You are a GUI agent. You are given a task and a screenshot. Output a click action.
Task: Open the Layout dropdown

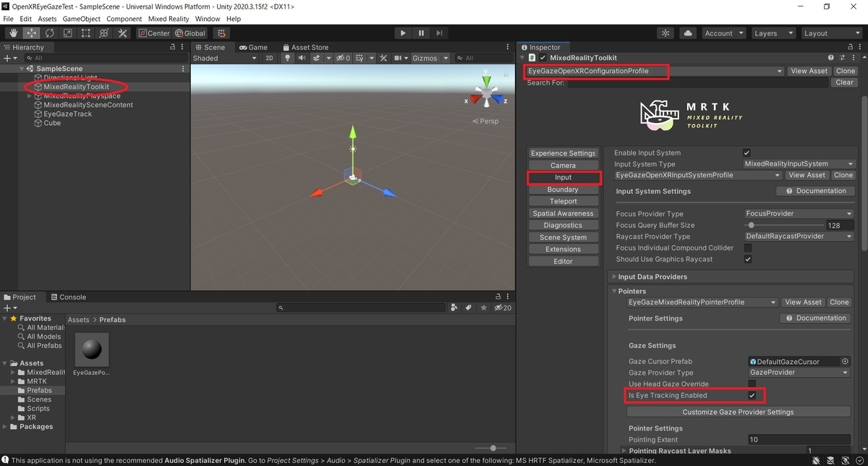[x=830, y=33]
